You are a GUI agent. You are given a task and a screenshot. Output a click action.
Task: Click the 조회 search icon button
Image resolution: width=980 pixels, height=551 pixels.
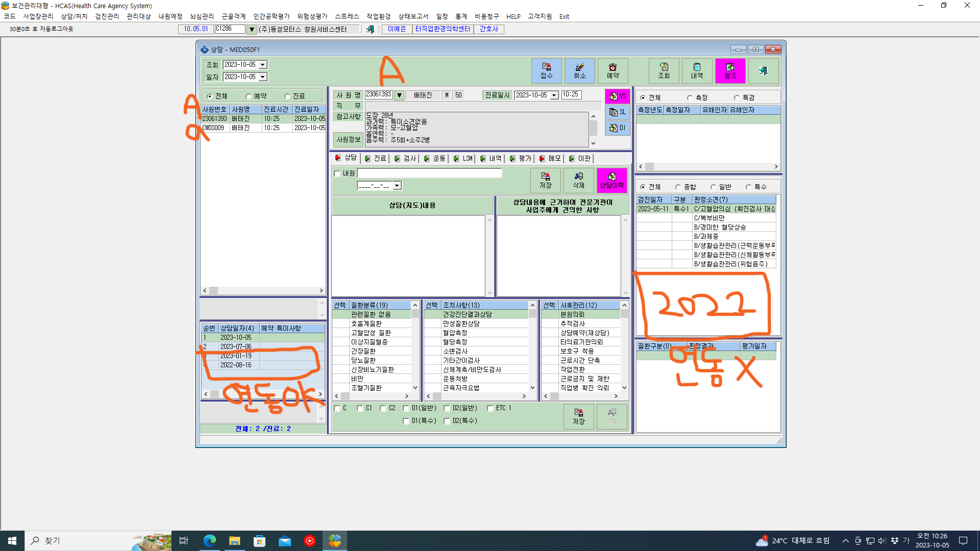[x=664, y=70]
